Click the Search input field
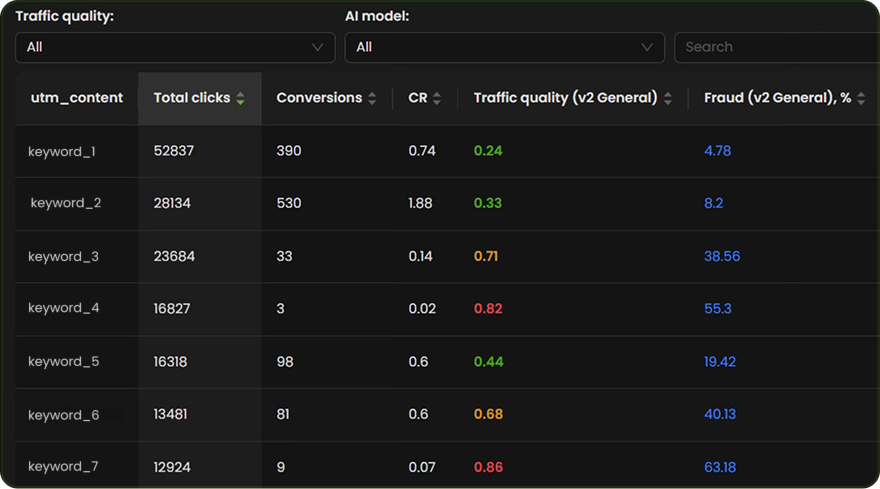 (776, 47)
